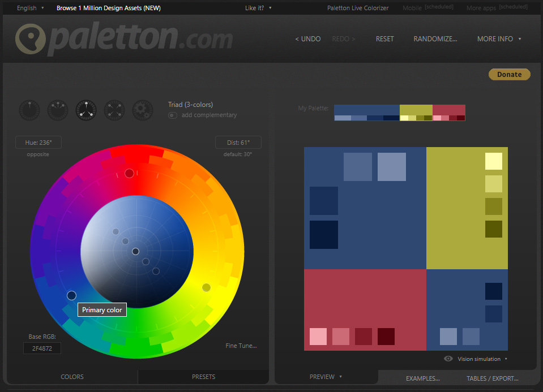Click the Vision simulation eye icon

[448, 359]
